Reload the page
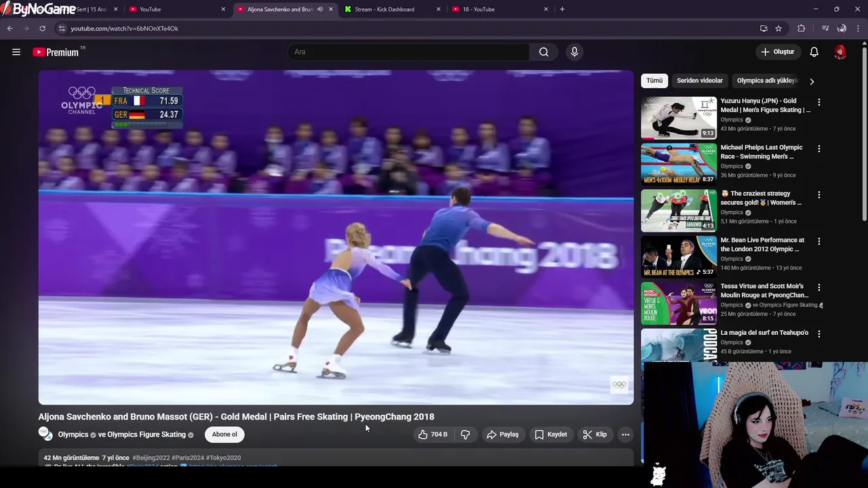This screenshot has width=868, height=488. (42, 28)
